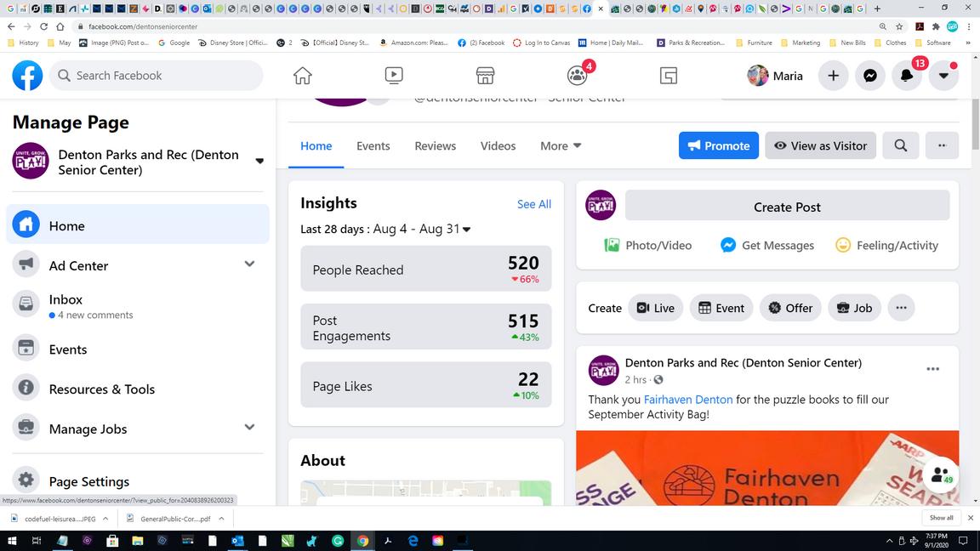This screenshot has height=551, width=980.
Task: Open the Post Engagements insight card
Action: point(426,327)
